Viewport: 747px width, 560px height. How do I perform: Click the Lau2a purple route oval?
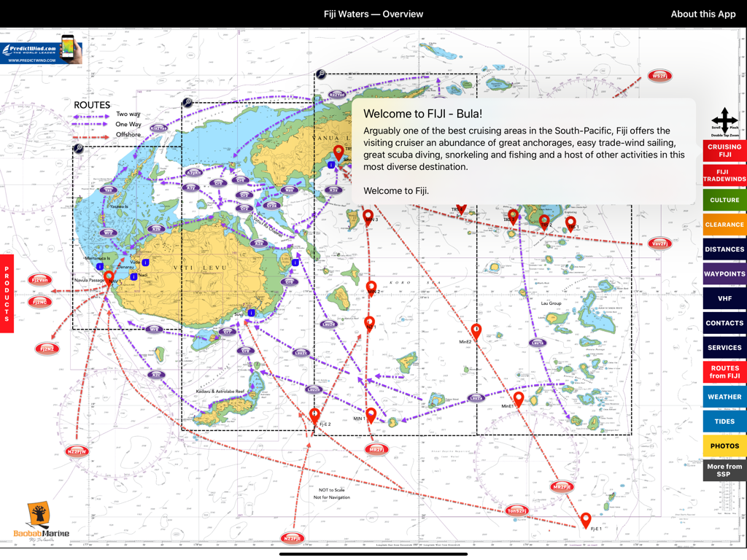(476, 398)
